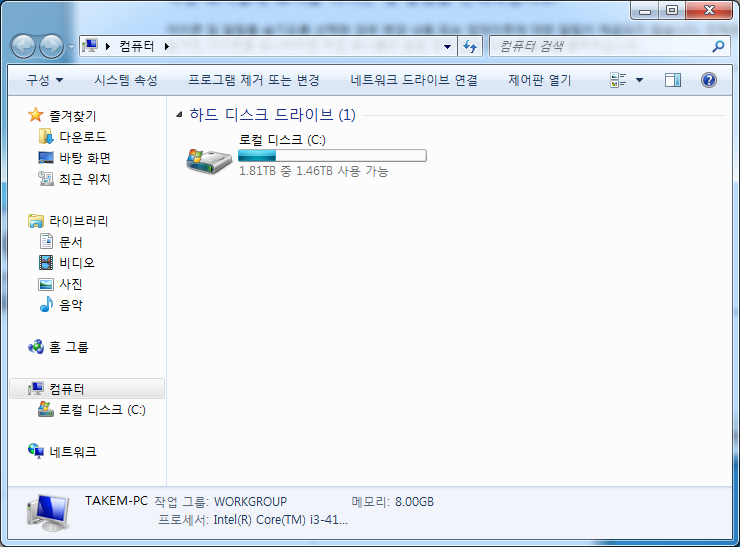Click the 네트워크 icon
The image size is (740, 547).
point(36,451)
